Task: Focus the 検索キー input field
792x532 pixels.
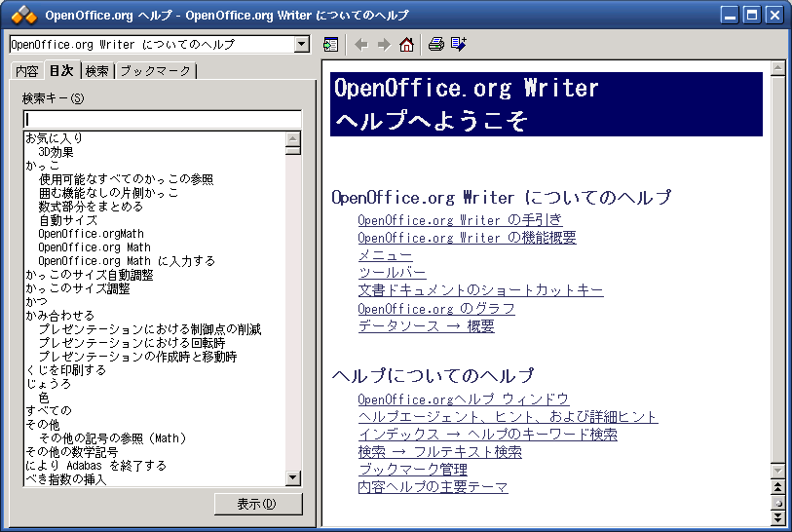Action: coord(162,119)
